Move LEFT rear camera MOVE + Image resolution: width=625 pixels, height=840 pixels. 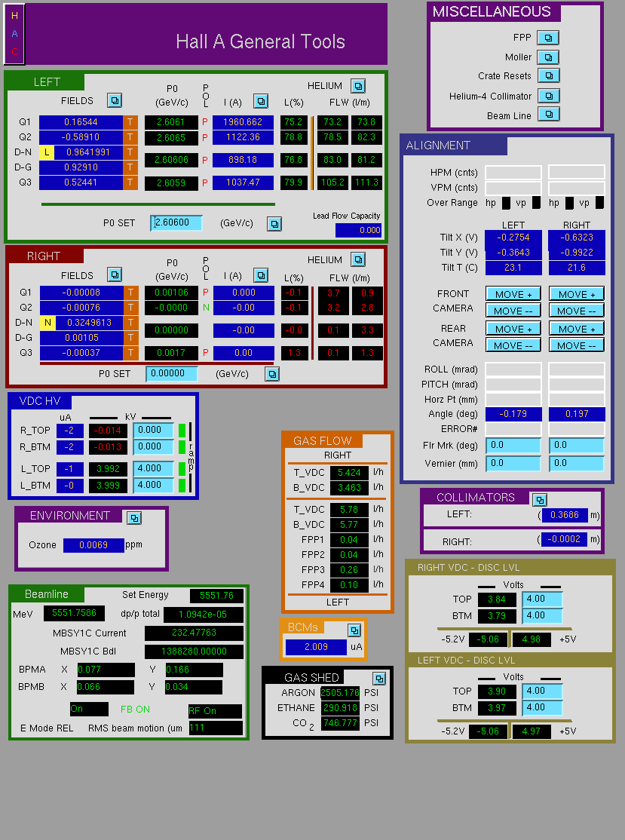513,329
